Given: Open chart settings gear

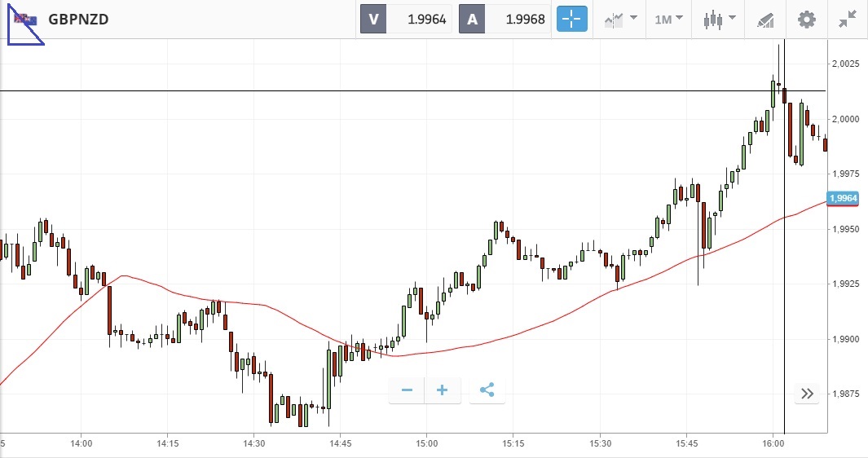Looking at the screenshot, I should pos(807,19).
